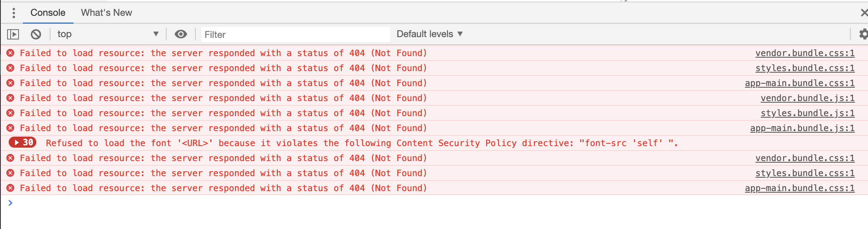Click the error icon on the first 404 message
868x229 pixels.
coord(10,53)
